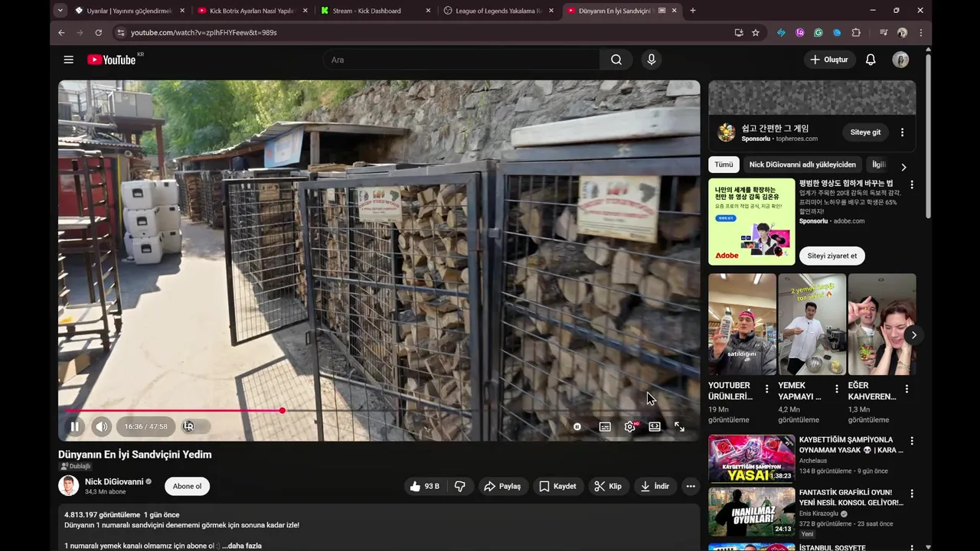Go back in browser history

click(x=61, y=33)
